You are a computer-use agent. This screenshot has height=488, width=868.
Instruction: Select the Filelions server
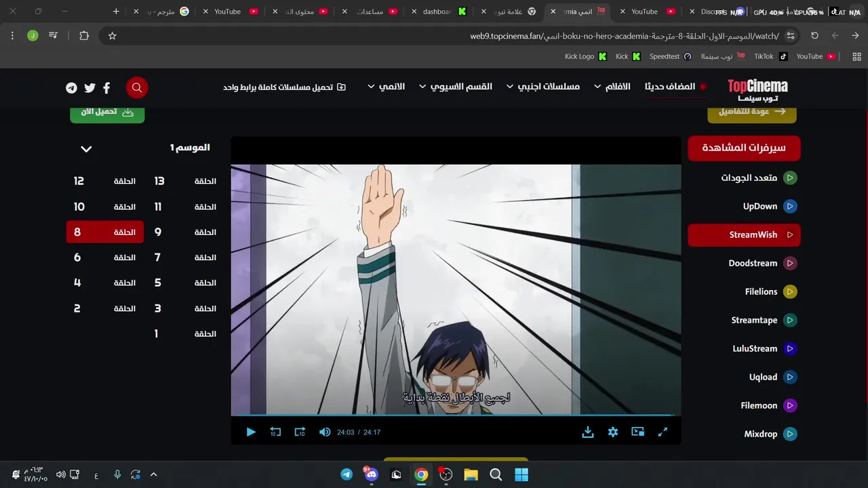[744, 292]
